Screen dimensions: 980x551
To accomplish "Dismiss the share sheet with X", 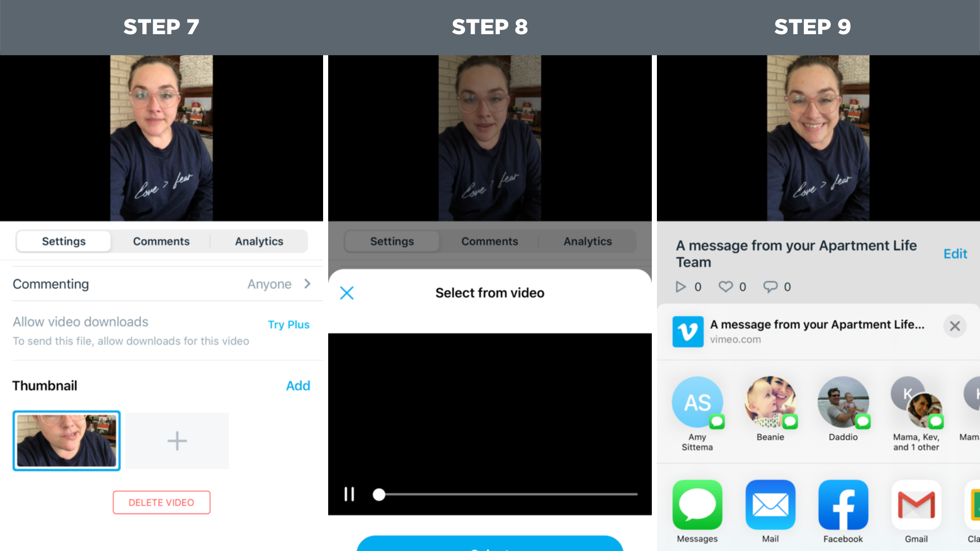I will tap(955, 326).
